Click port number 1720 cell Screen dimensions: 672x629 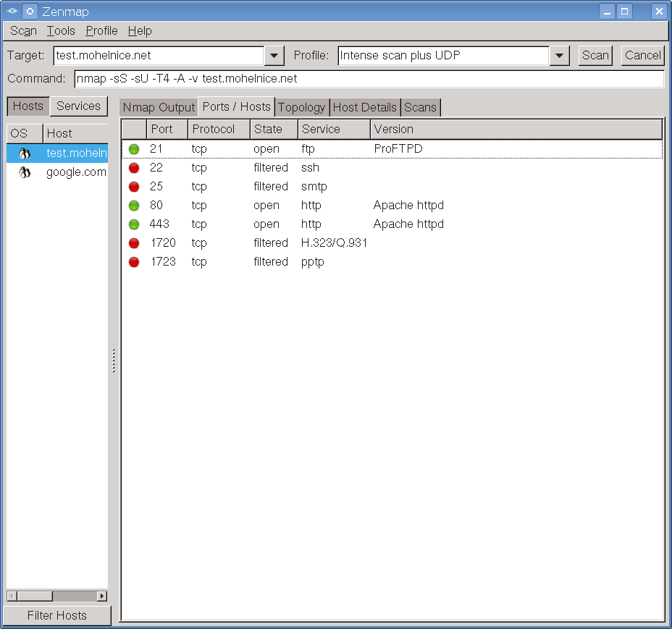[163, 243]
